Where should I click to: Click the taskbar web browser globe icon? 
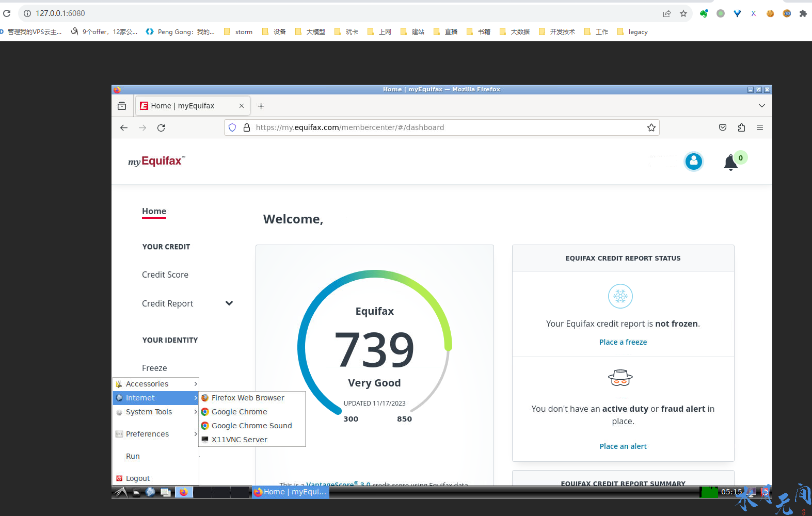[150, 492]
